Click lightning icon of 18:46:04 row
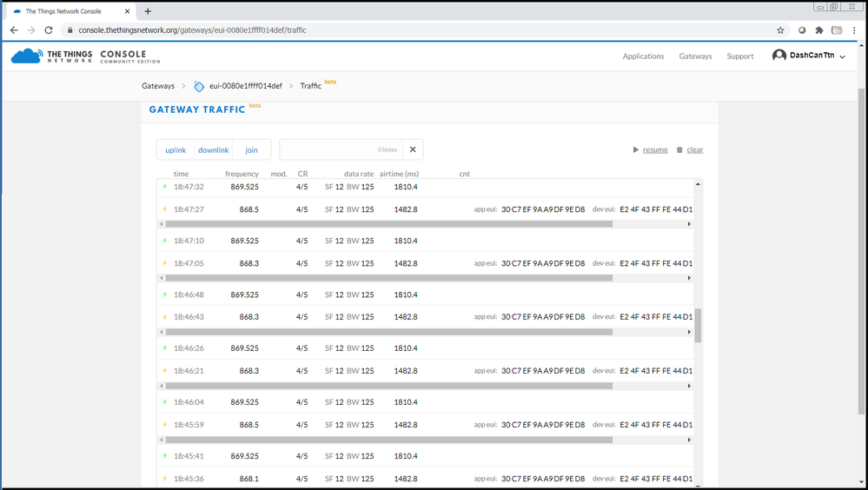The image size is (868, 490). [164, 402]
